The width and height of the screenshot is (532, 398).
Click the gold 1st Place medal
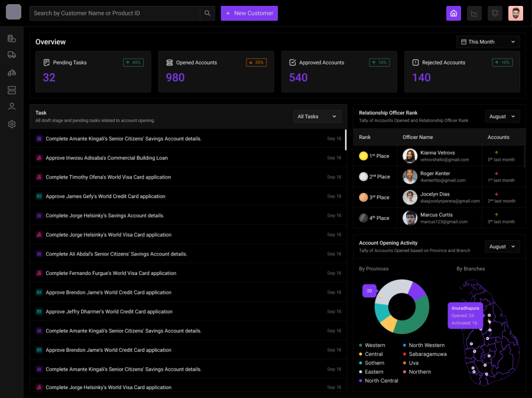(364, 156)
